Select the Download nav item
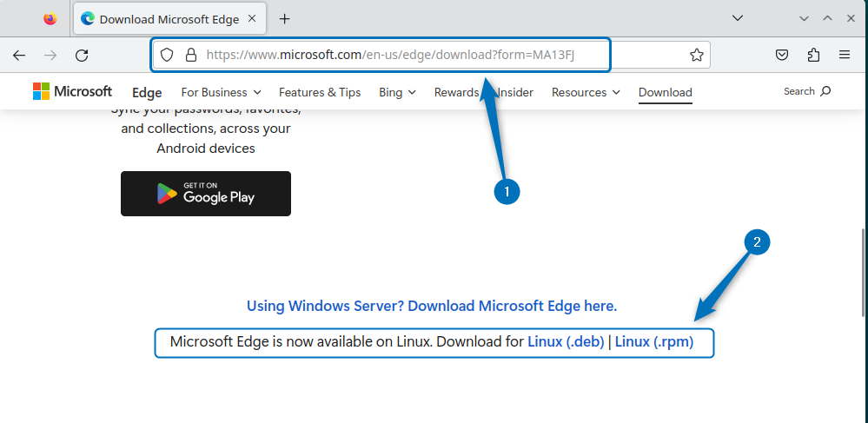The image size is (868, 423). point(666,92)
